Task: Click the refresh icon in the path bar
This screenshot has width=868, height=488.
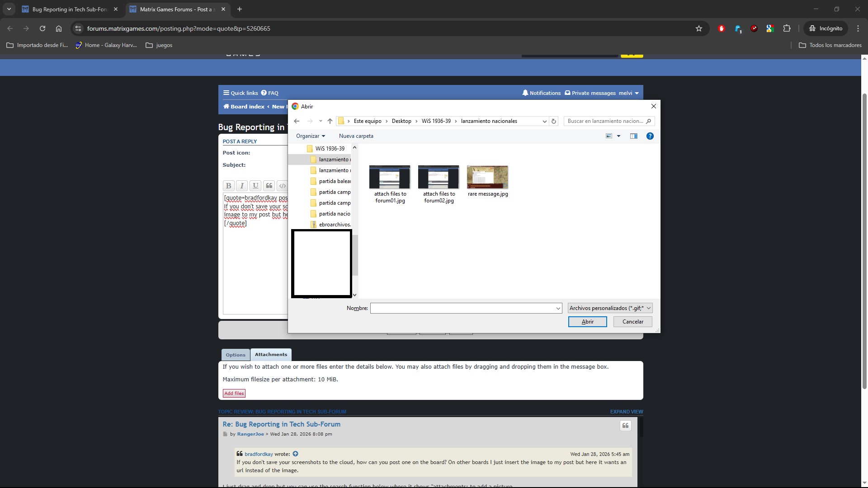Action: (x=554, y=121)
